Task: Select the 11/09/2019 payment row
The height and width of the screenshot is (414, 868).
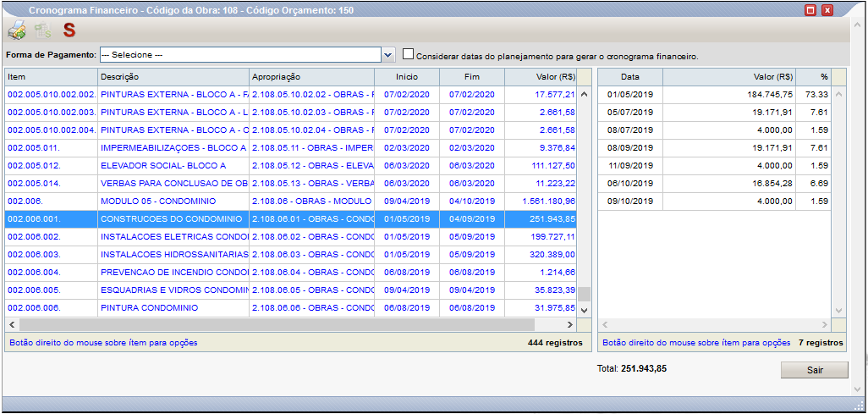Action: coord(715,166)
